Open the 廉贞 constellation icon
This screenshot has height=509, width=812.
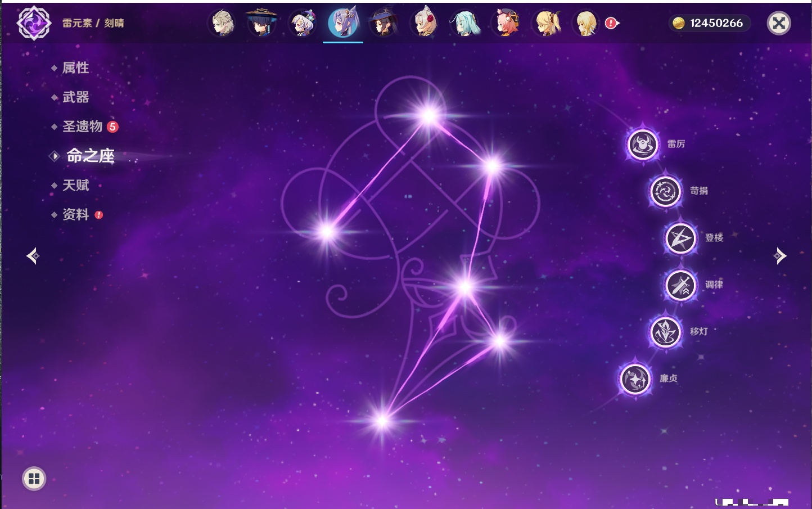[x=635, y=379]
